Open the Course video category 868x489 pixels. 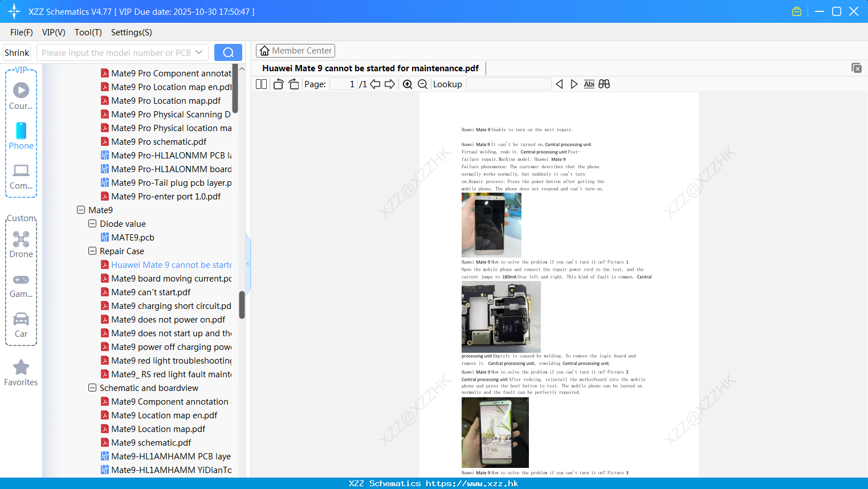point(21,96)
